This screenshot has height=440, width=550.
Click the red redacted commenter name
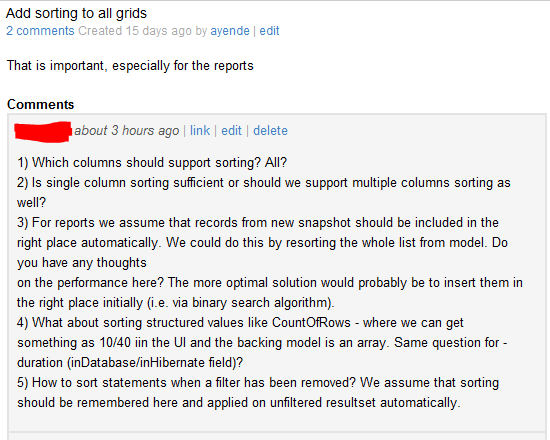[43, 132]
